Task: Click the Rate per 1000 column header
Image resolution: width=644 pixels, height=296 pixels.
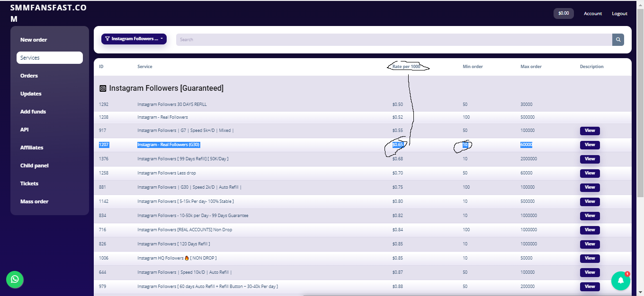Action: pos(406,67)
